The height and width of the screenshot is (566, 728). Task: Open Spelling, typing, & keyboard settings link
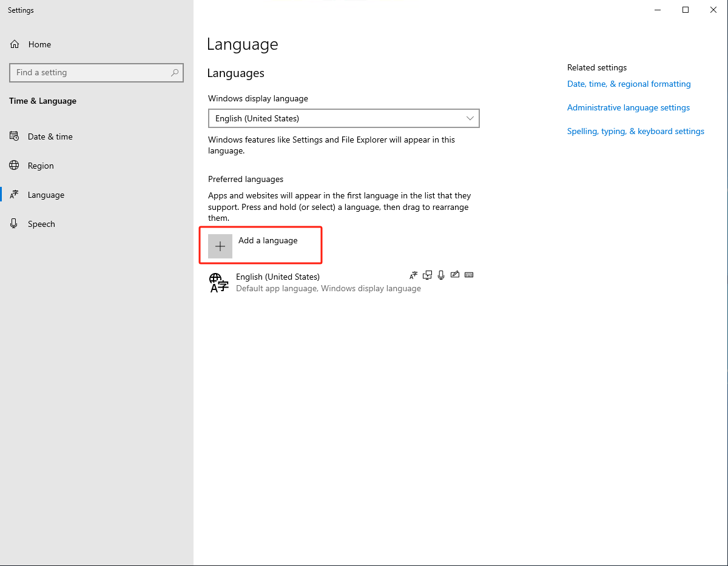[635, 131]
